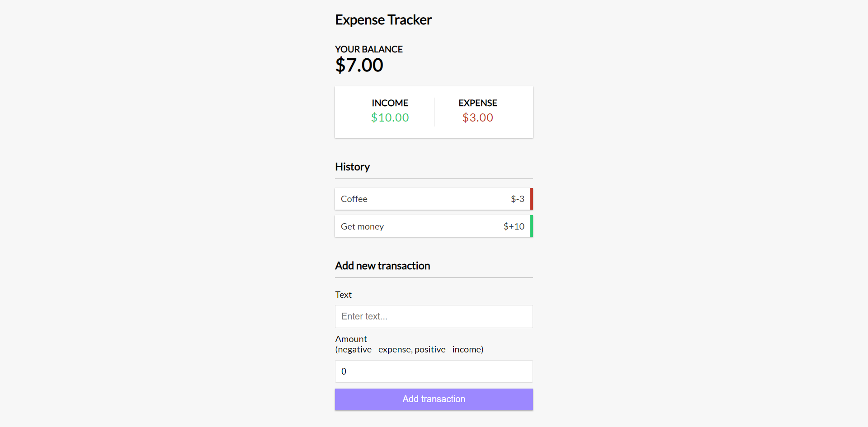Screen dimensions: 868x427
Task: Click the History section heading
Action: pos(352,167)
